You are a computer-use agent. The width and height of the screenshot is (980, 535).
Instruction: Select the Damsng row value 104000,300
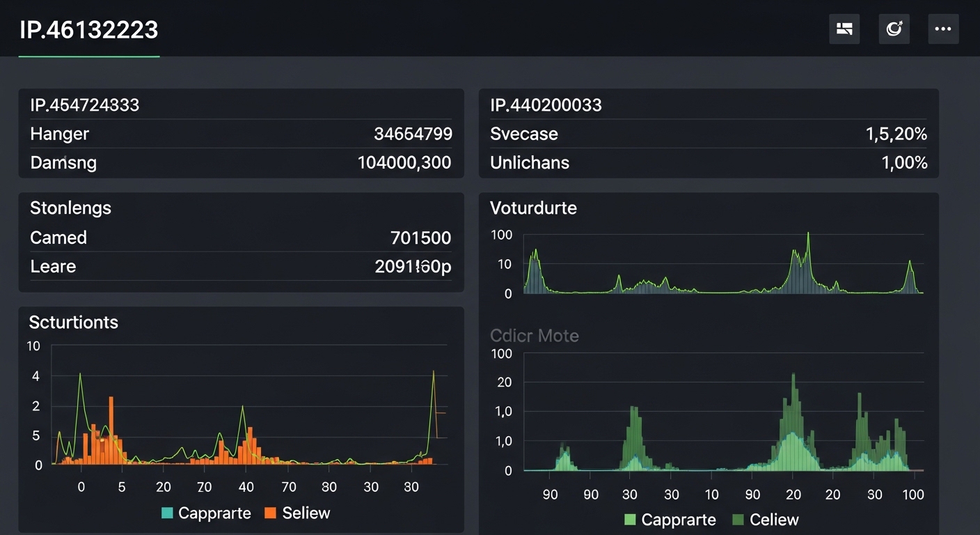pos(404,163)
